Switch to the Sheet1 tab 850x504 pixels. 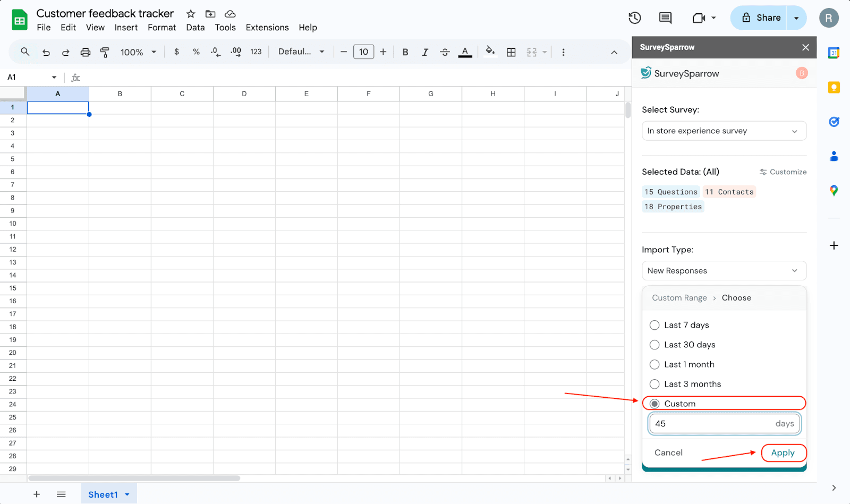click(x=103, y=494)
